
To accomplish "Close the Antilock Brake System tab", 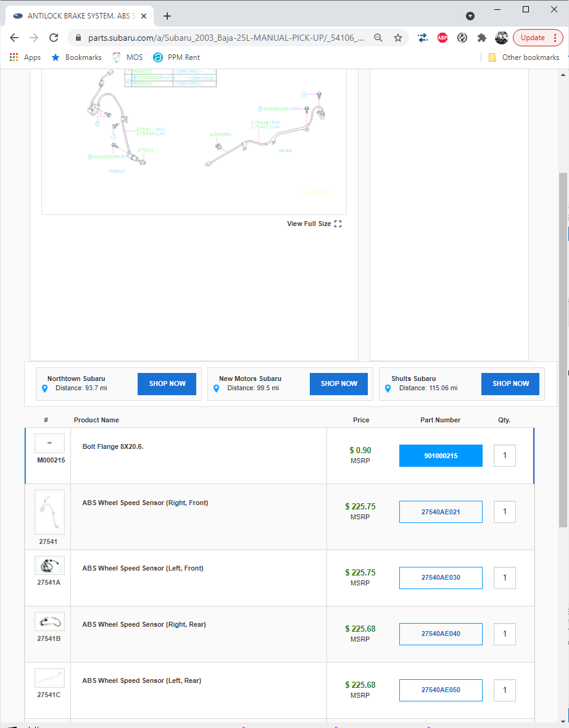I will (x=144, y=16).
